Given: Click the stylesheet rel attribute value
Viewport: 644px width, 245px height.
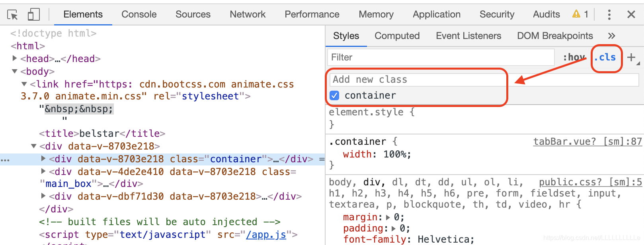Looking at the screenshot, I should click(x=210, y=96).
